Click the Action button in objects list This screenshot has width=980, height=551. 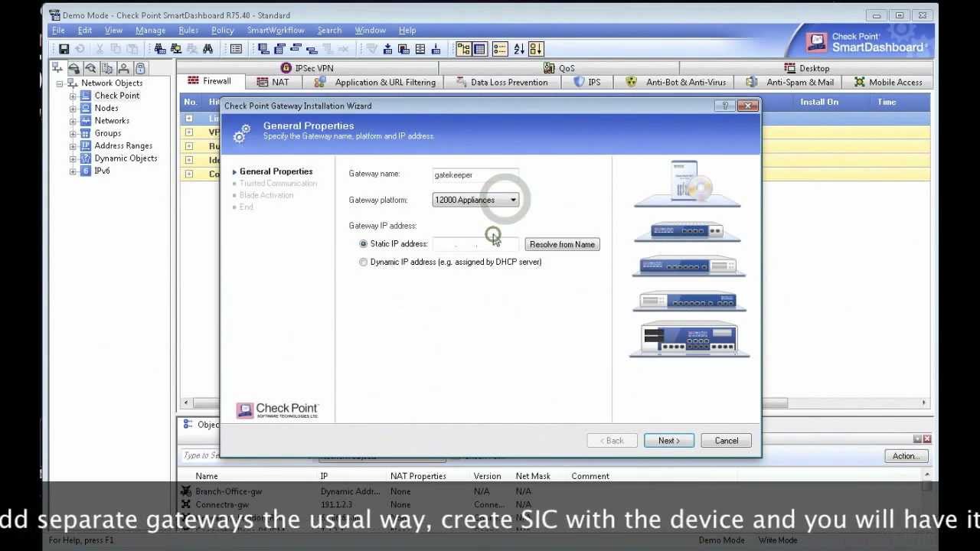tap(906, 456)
